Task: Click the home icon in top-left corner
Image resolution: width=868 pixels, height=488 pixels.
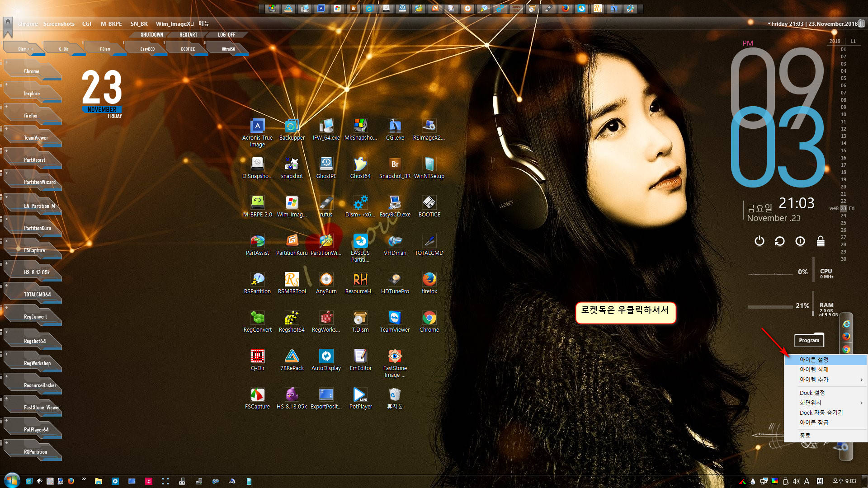Action: 8,21
